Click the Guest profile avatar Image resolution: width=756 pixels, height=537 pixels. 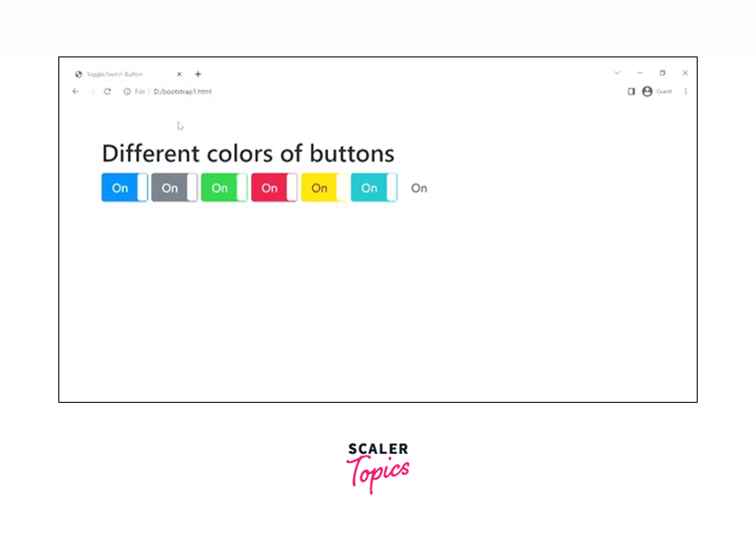(647, 92)
